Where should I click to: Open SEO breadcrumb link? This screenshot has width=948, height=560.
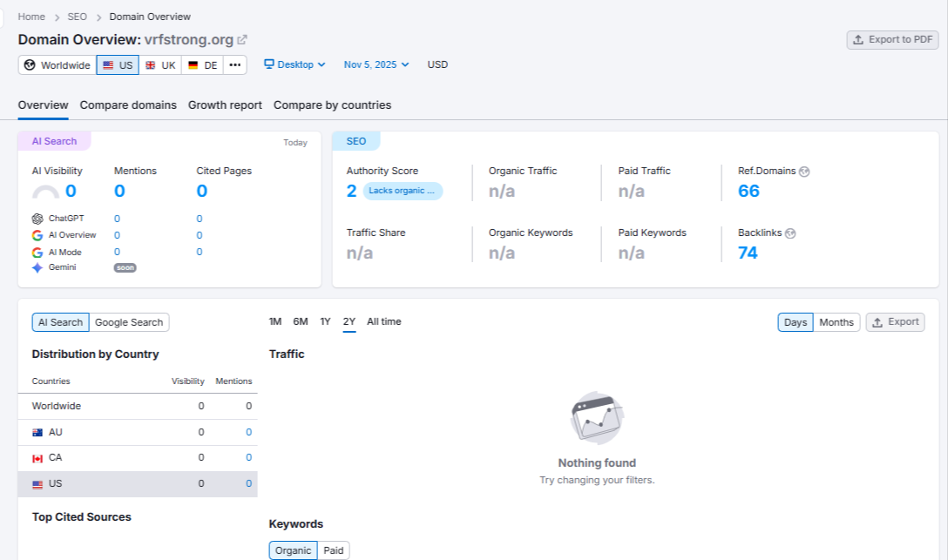coord(77,17)
